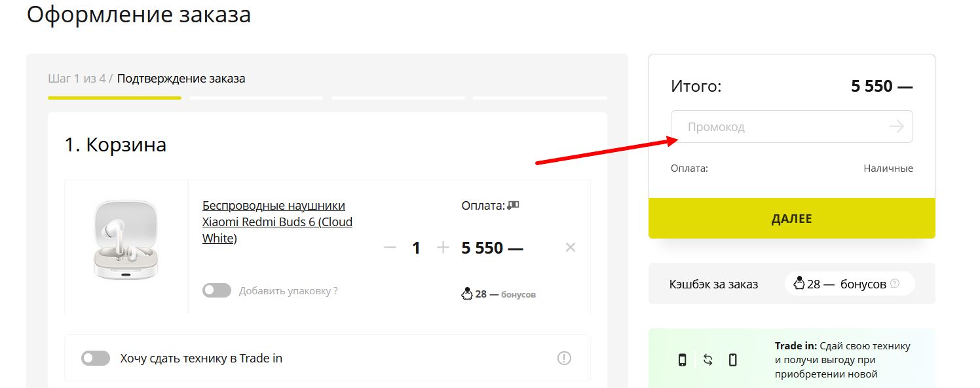Click the cashback question mark help icon
980x388 pixels.
pyautogui.click(x=895, y=284)
